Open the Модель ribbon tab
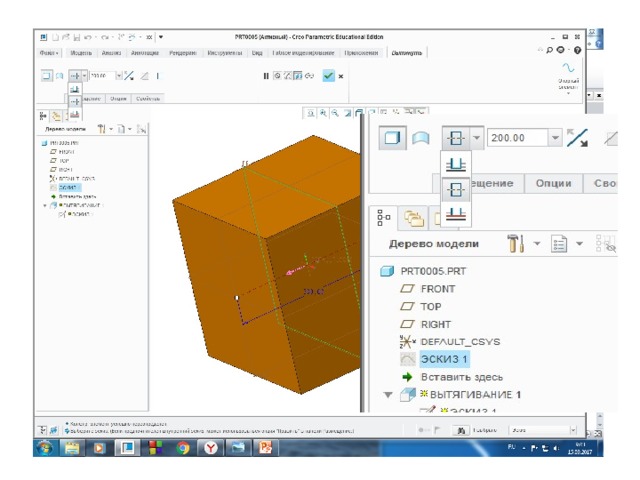The height and width of the screenshot is (480, 640). pos(81,51)
